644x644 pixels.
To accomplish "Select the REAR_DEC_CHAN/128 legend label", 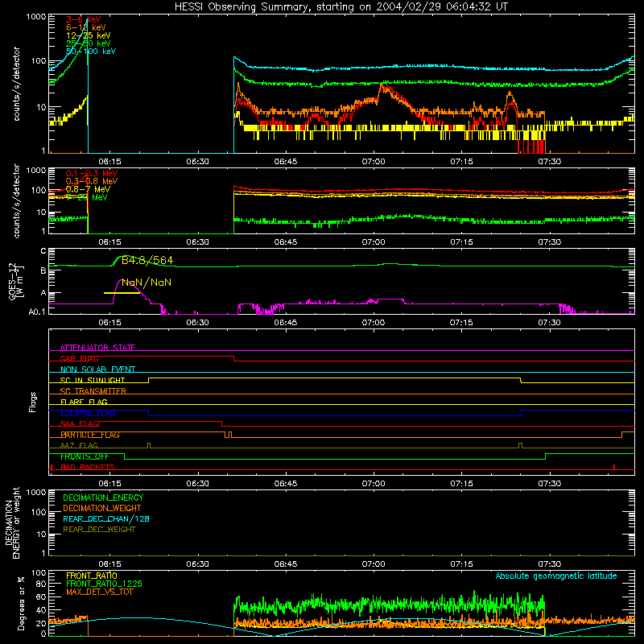I will coord(106,518).
